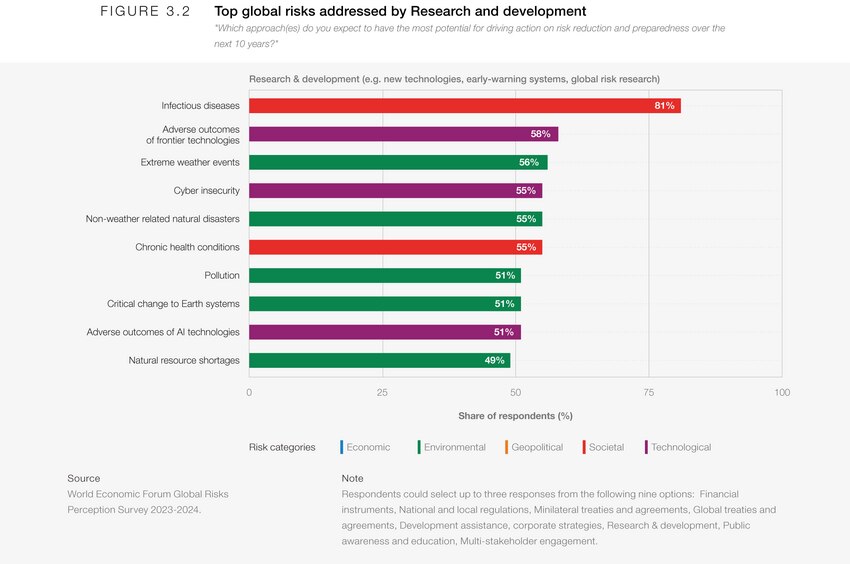Click the Top global risks chart title
The width and height of the screenshot is (850, 564).
point(401,11)
